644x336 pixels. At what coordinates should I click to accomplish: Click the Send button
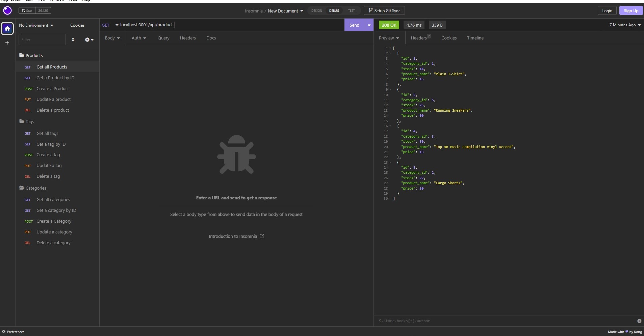pyautogui.click(x=354, y=25)
